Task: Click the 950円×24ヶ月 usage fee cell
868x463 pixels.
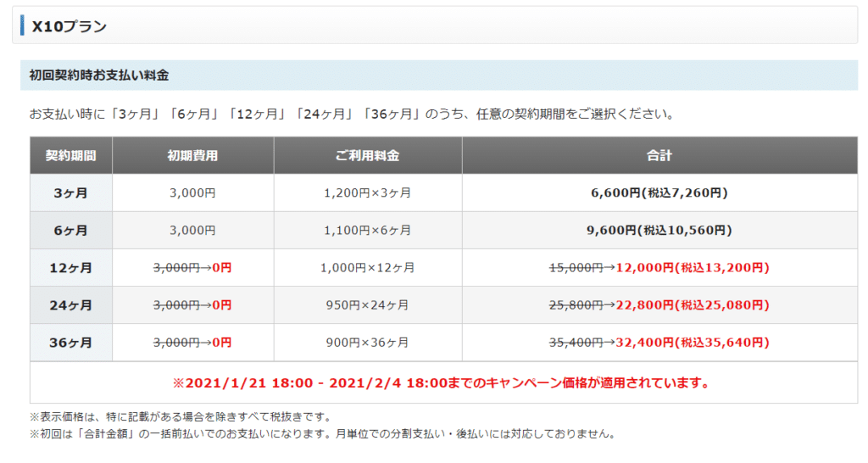Action: 368,305
